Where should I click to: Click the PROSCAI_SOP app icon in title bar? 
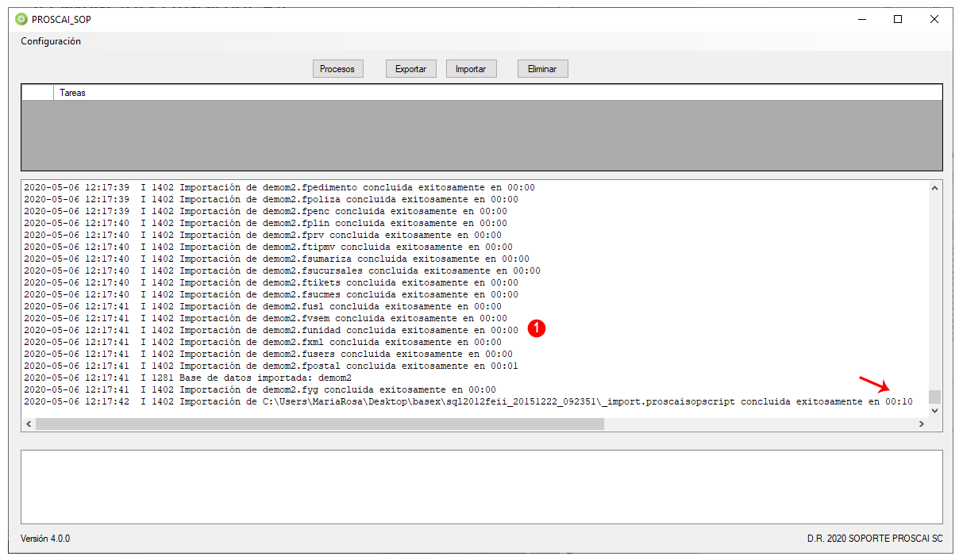pos(21,19)
